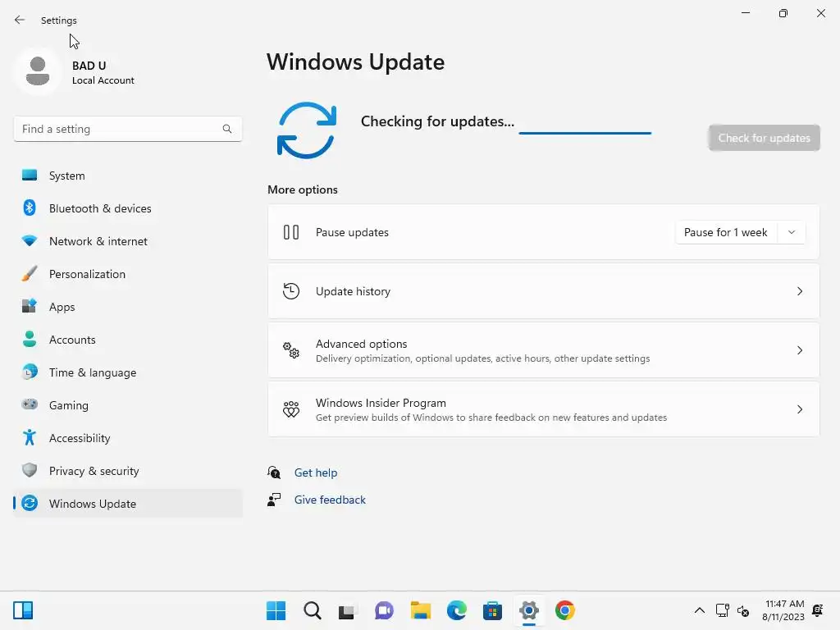Open Time & language settings
This screenshot has width=840, height=630.
coord(128,372)
